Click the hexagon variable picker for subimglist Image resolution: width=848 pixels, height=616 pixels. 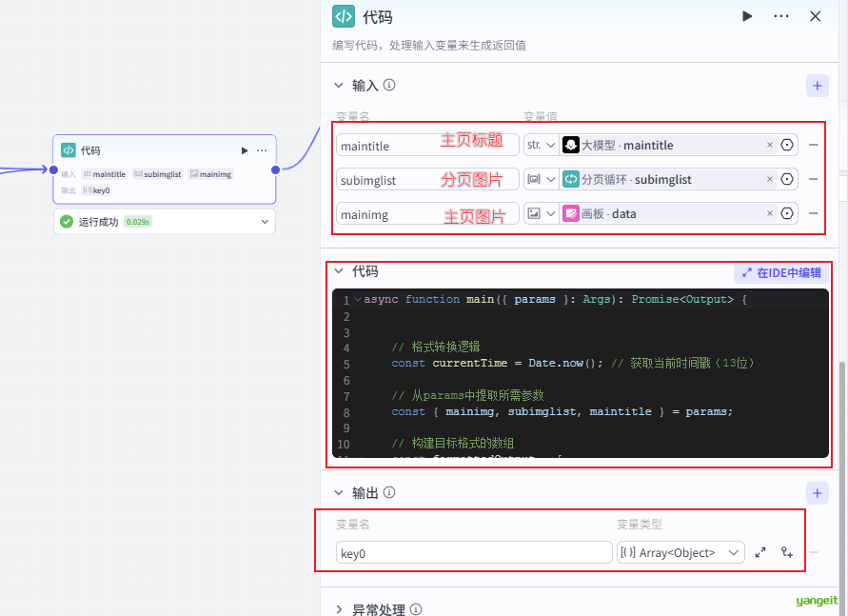point(787,179)
